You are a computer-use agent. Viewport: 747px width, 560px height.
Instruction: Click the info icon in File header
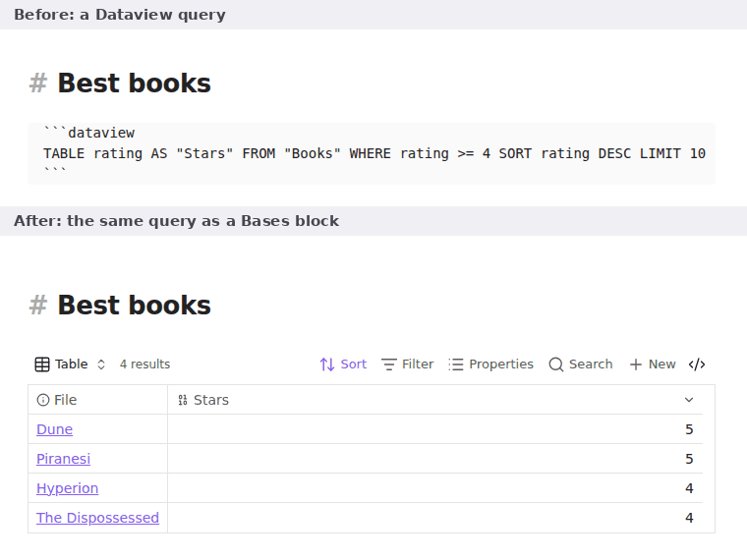coord(43,400)
